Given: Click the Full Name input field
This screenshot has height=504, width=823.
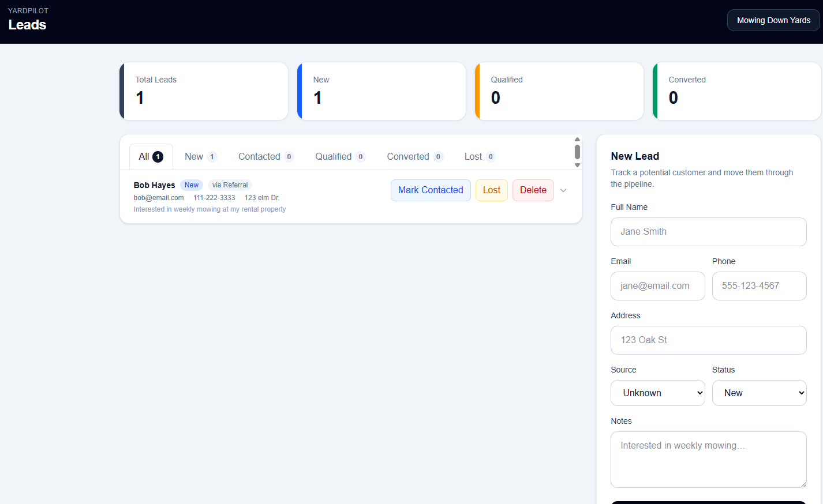Looking at the screenshot, I should [708, 232].
